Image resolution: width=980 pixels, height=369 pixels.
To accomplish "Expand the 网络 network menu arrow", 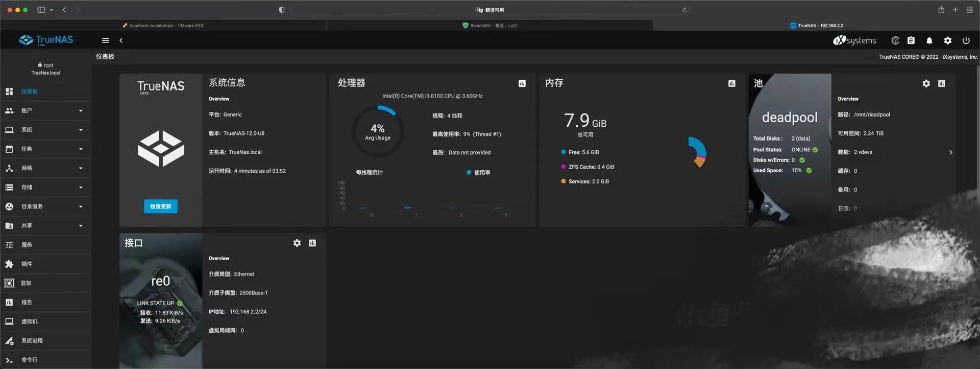I will coord(81,168).
